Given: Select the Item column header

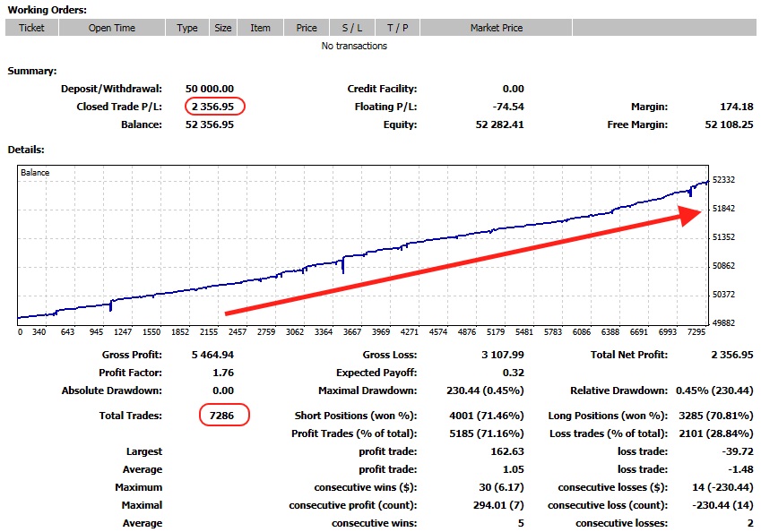Looking at the screenshot, I should [261, 28].
